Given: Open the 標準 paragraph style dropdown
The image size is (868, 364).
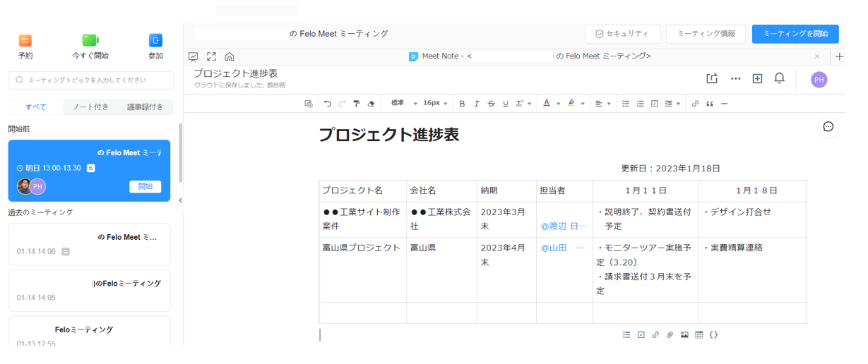Looking at the screenshot, I should point(403,104).
